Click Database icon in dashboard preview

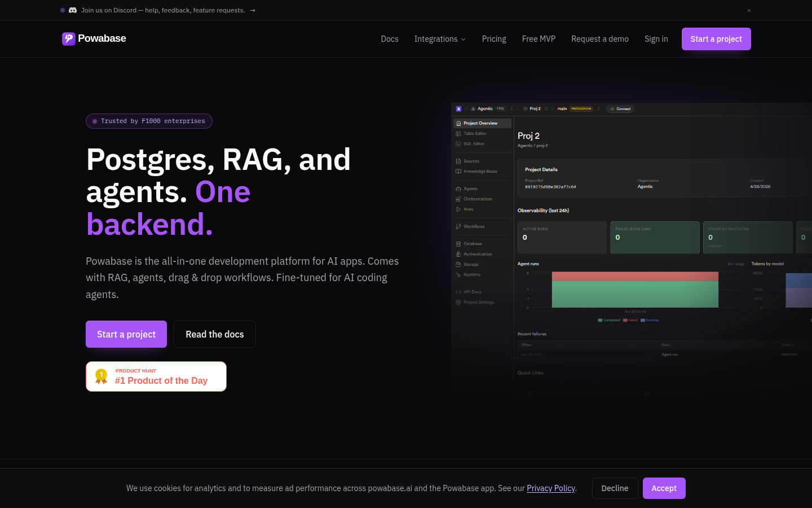point(458,244)
